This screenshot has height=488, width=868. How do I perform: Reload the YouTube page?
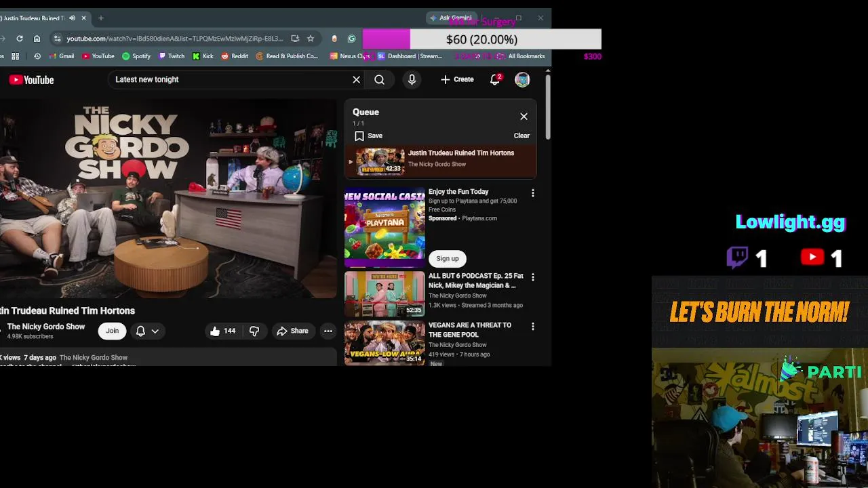20,39
